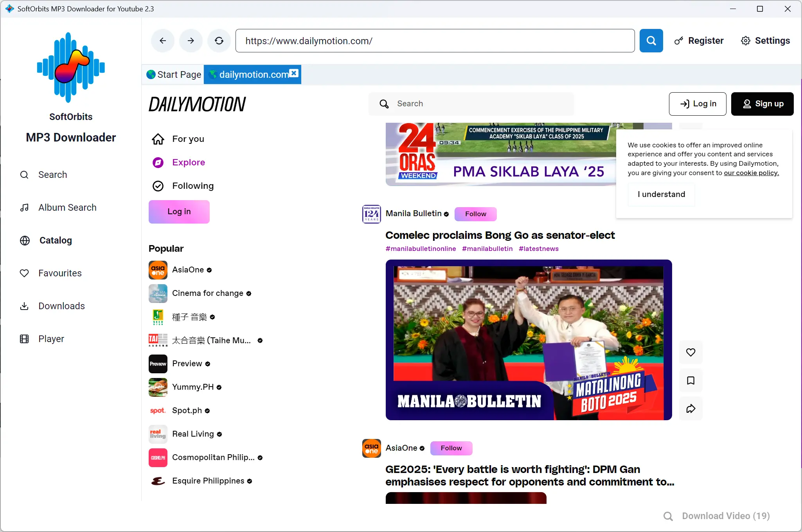Open the Taihe Music channel
Screen dimensions: 802x532
click(x=205, y=340)
